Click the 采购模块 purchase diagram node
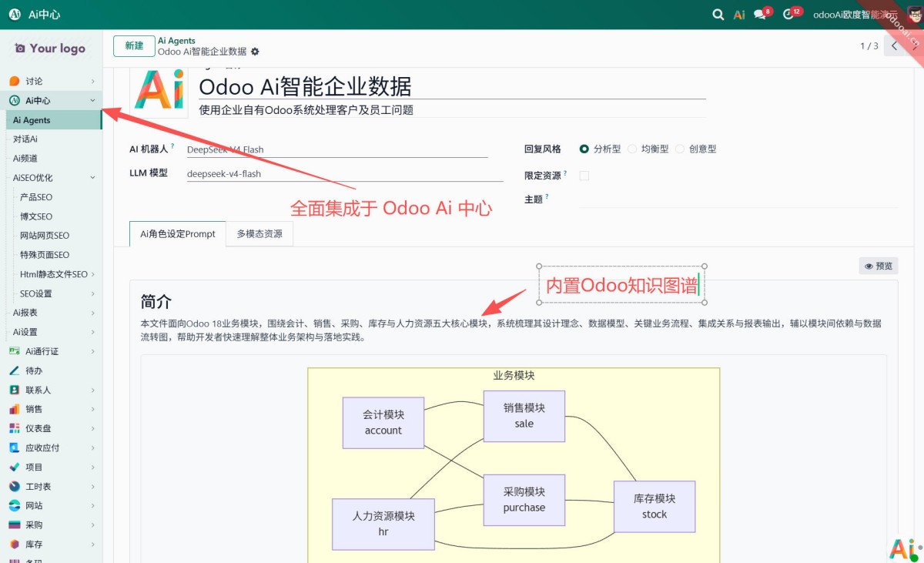Image resolution: width=924 pixels, height=563 pixels. (x=524, y=500)
